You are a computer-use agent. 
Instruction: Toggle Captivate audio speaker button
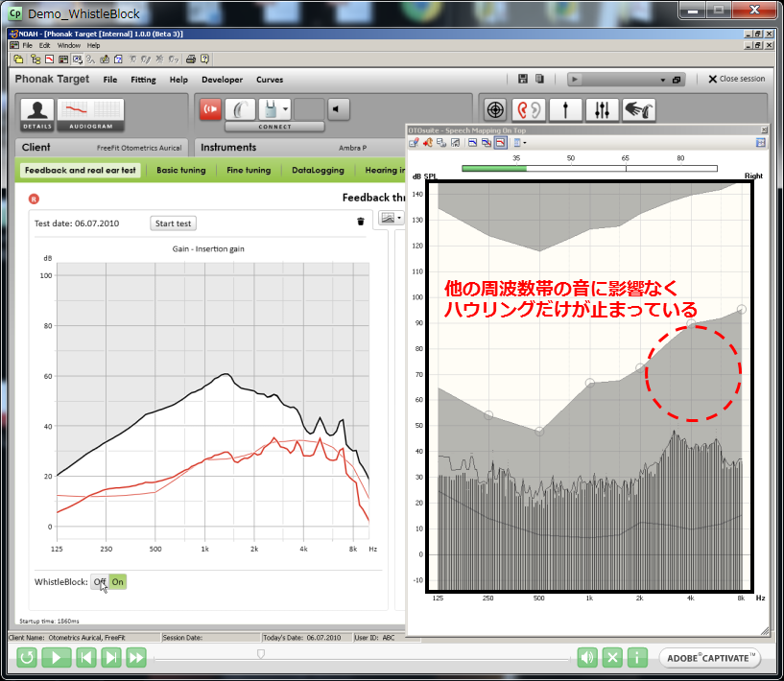point(587,657)
